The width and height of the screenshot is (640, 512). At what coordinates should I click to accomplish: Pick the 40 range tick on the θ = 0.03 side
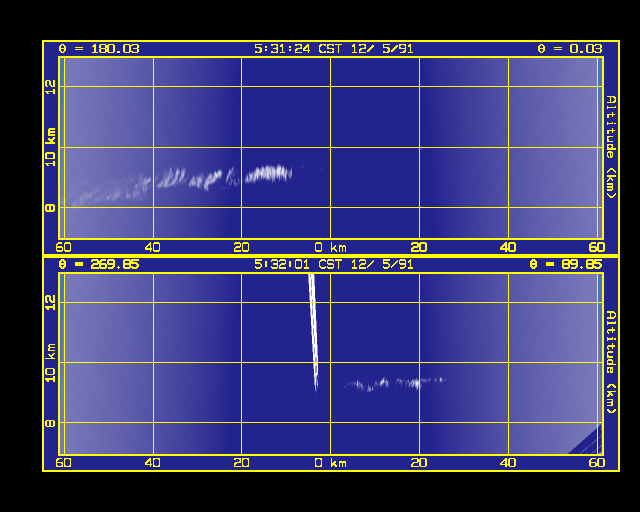[508, 247]
